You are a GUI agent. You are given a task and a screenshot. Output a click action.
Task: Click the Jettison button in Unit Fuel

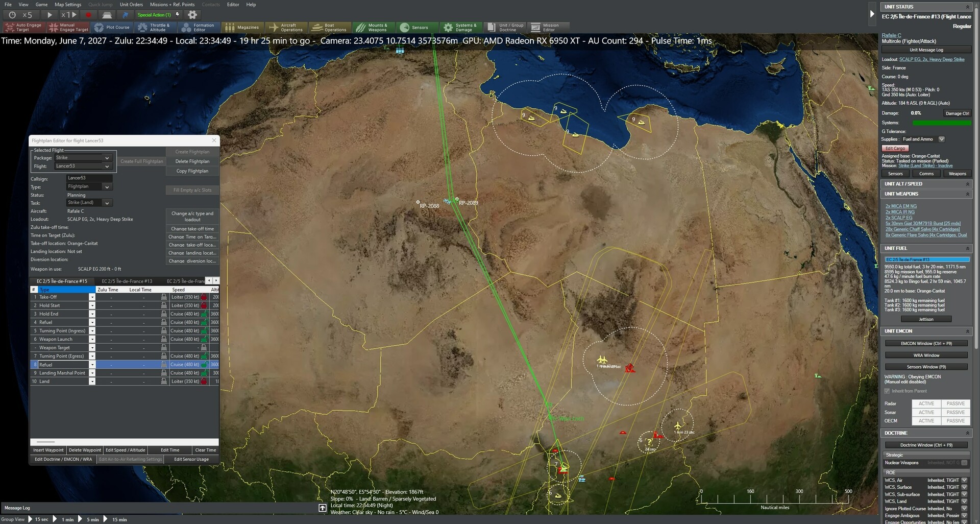(925, 319)
